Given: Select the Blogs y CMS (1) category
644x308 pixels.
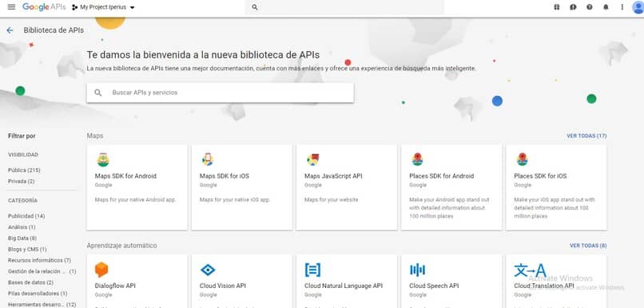Looking at the screenshot, I should (x=27, y=249).
